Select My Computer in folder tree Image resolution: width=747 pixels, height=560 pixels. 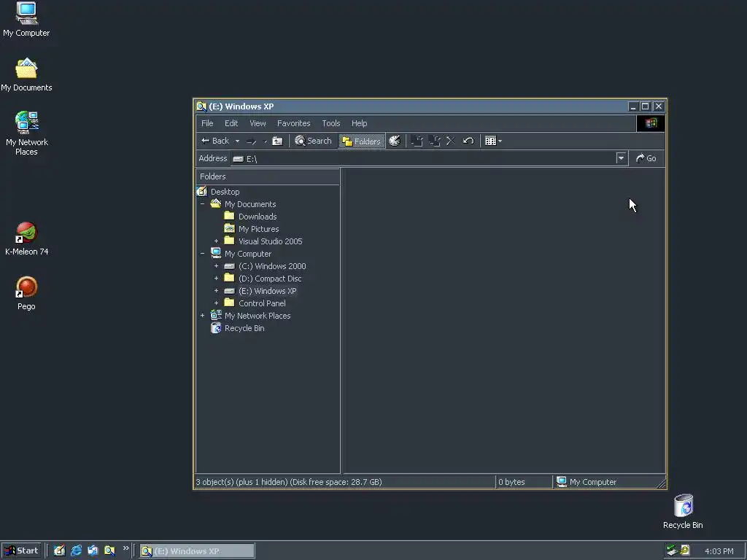click(x=248, y=254)
